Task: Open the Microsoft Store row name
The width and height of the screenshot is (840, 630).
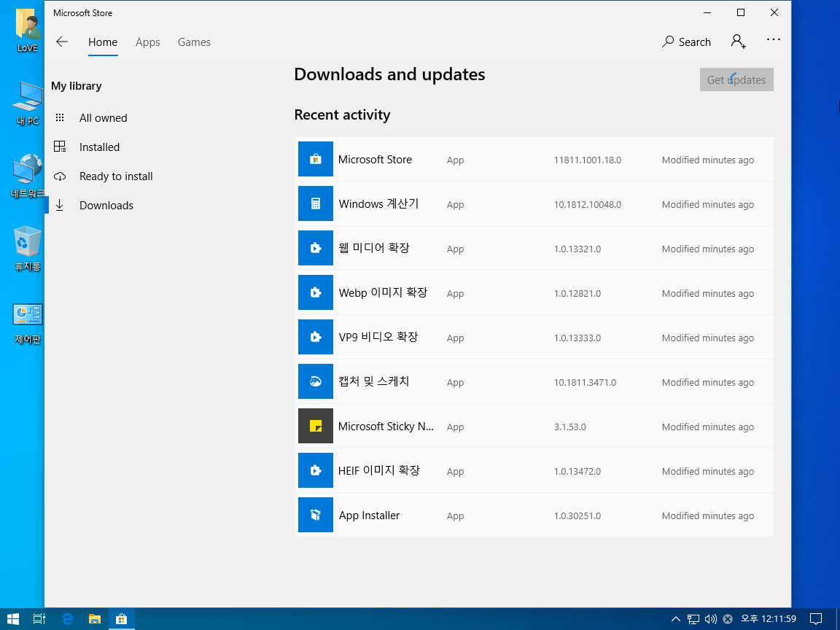Action: point(375,160)
